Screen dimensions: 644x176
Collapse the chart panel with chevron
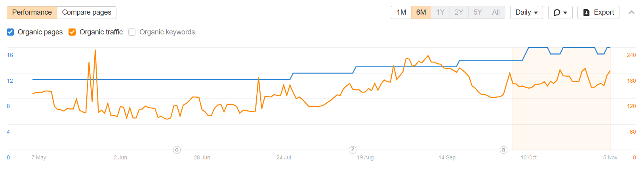tap(632, 12)
